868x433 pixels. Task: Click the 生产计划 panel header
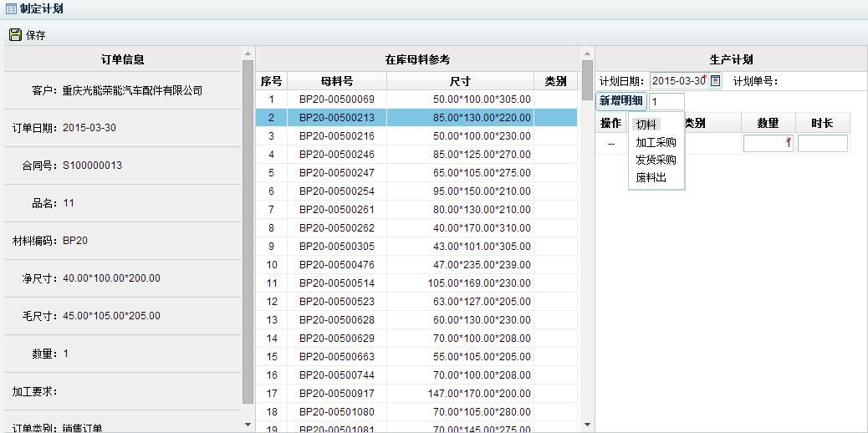click(x=731, y=60)
